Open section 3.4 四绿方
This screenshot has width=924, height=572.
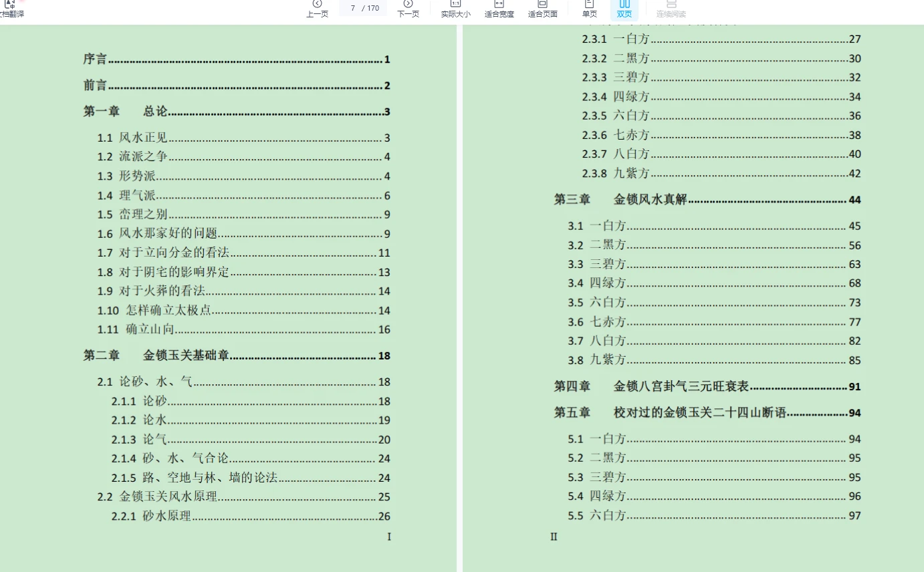point(715,283)
